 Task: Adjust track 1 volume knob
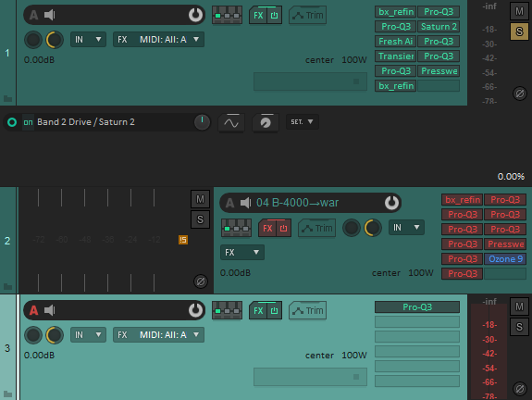[33, 40]
